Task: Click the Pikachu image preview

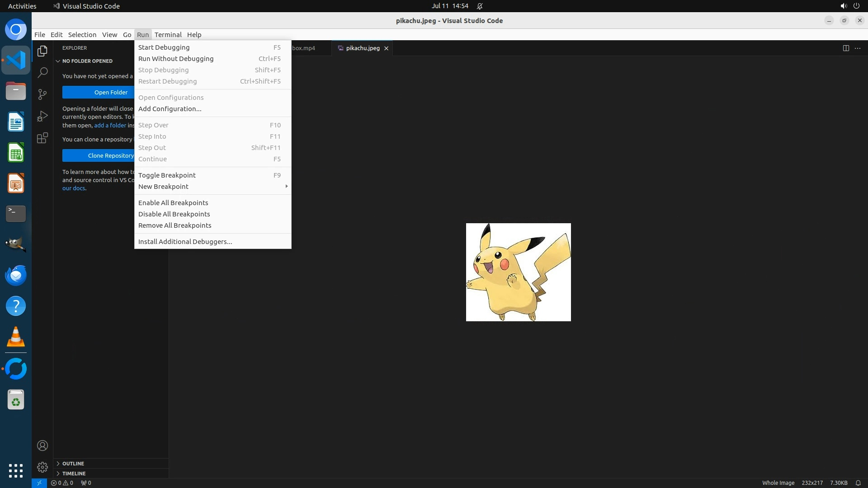Action: pyautogui.click(x=518, y=272)
